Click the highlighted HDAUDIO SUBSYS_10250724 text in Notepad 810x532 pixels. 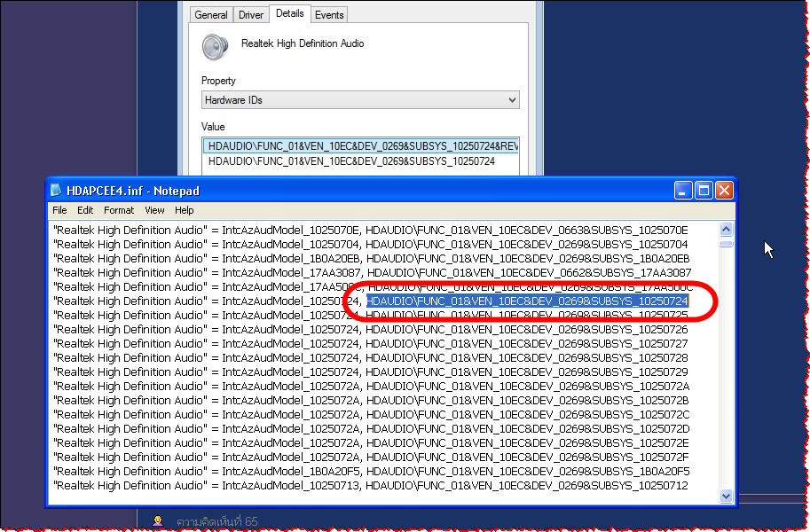coord(527,301)
